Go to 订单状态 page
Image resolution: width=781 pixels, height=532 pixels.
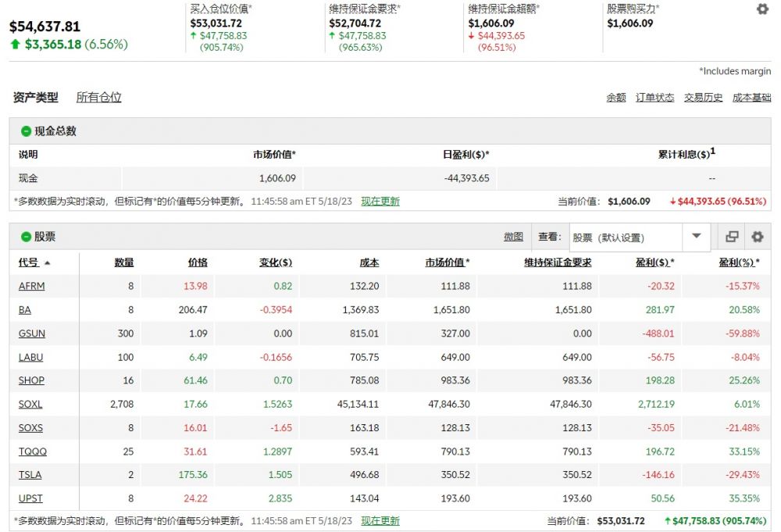[654, 98]
